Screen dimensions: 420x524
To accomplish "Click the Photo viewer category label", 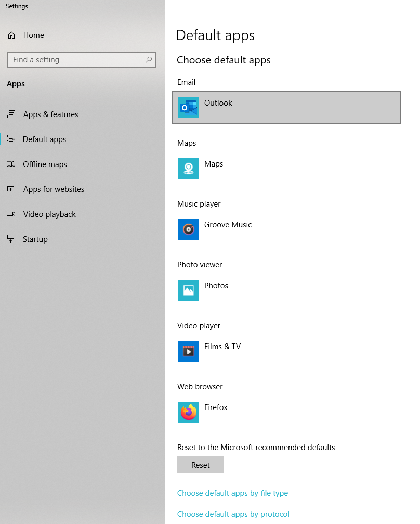I will pos(200,265).
